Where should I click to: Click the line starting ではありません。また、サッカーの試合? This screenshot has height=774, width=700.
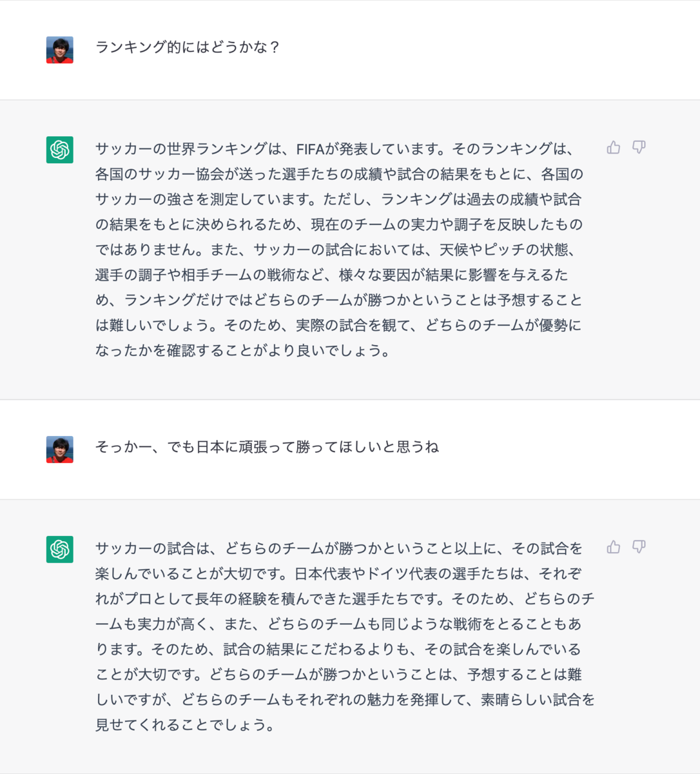pyautogui.click(x=339, y=250)
